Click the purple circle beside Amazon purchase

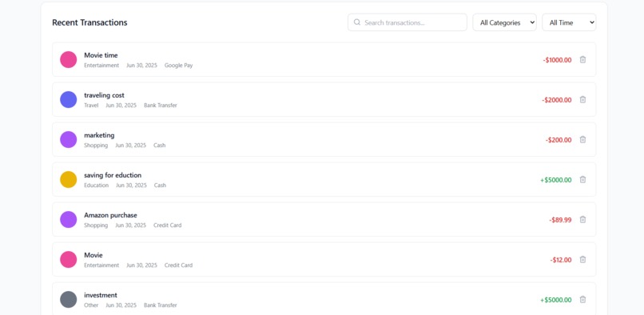pyautogui.click(x=69, y=220)
